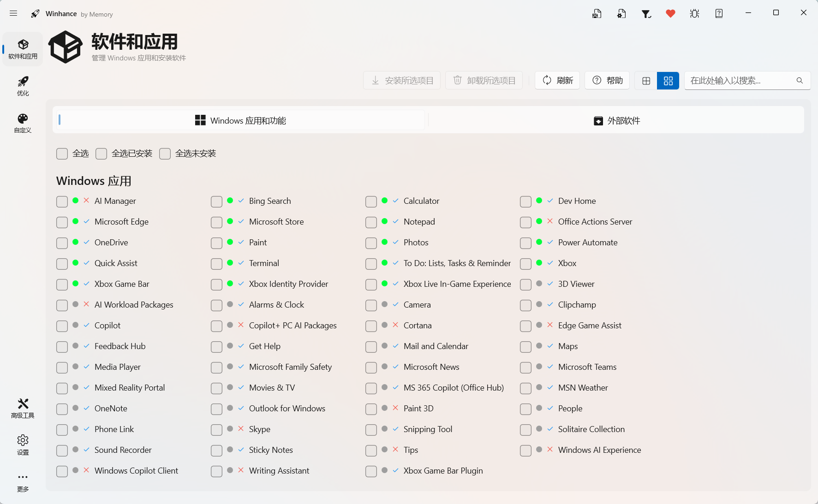Click the MSN Weather label
Image resolution: width=818 pixels, height=504 pixels.
click(583, 388)
